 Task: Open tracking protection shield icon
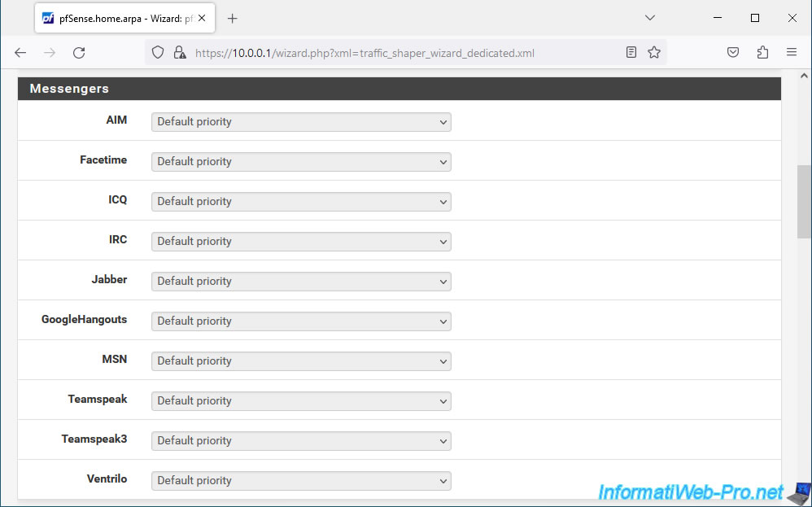(x=158, y=52)
